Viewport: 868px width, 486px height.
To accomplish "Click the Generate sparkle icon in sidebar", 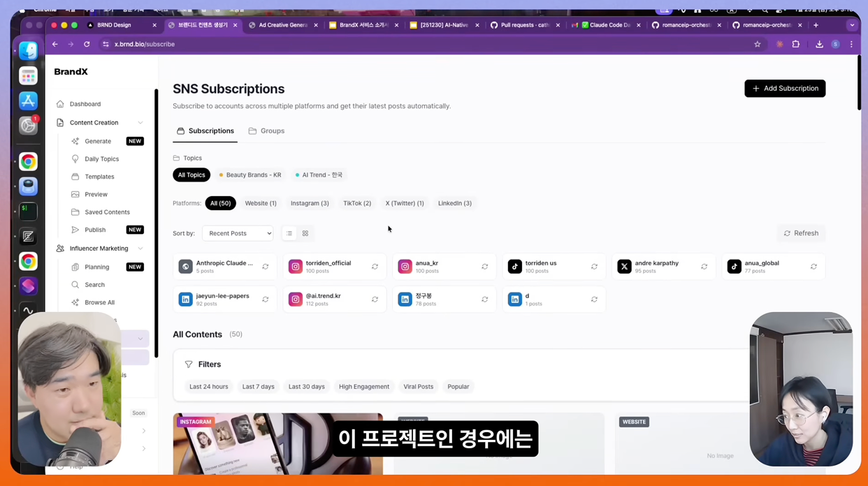I will tap(75, 141).
